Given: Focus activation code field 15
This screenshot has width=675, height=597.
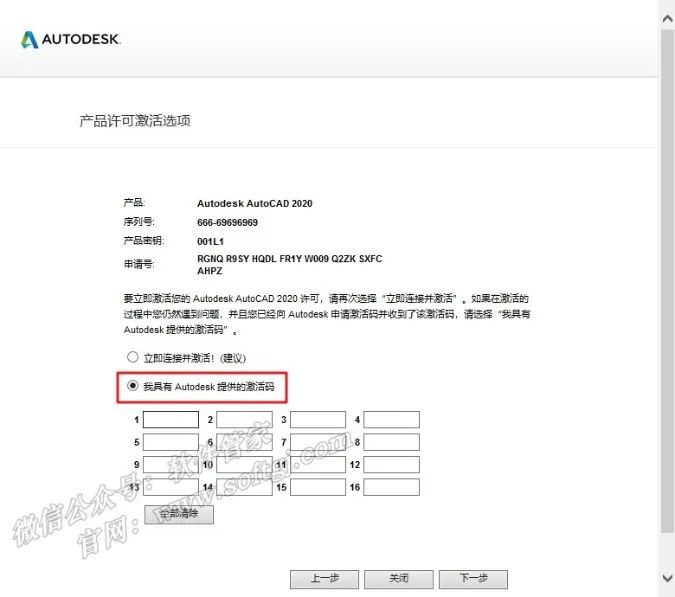Looking at the screenshot, I should tap(318, 487).
